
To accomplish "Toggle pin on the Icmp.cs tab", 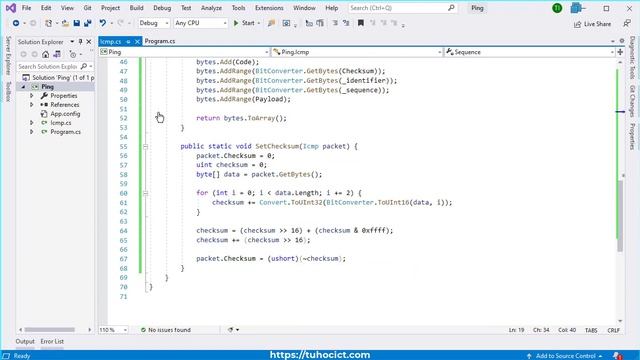I will point(128,42).
